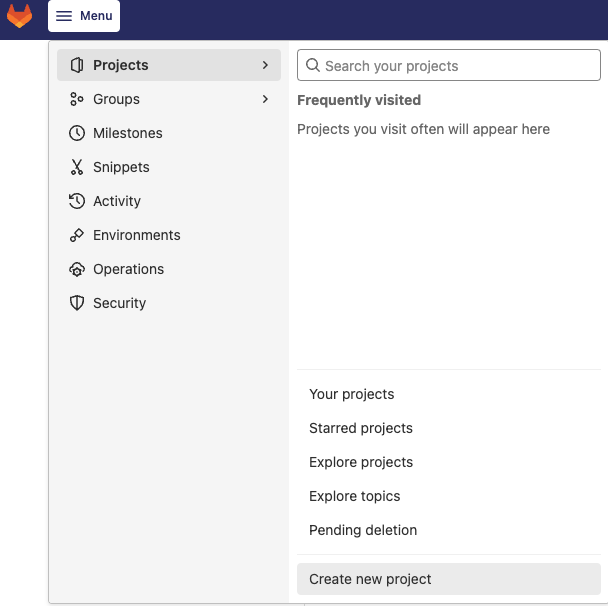Focus the Search your projects field
This screenshot has width=608, height=606.
click(x=455, y=66)
